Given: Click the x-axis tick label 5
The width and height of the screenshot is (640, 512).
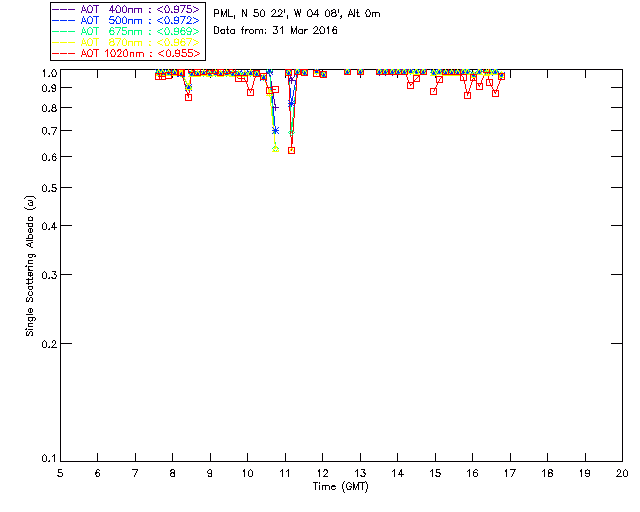Looking at the screenshot, I should click(60, 473).
